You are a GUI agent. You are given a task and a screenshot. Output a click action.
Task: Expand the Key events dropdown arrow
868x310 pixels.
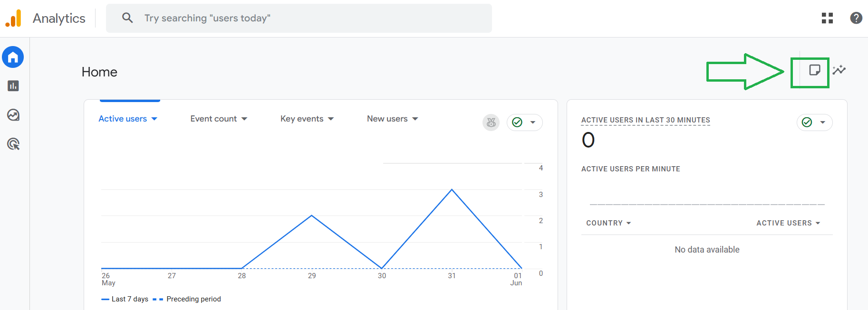(331, 119)
